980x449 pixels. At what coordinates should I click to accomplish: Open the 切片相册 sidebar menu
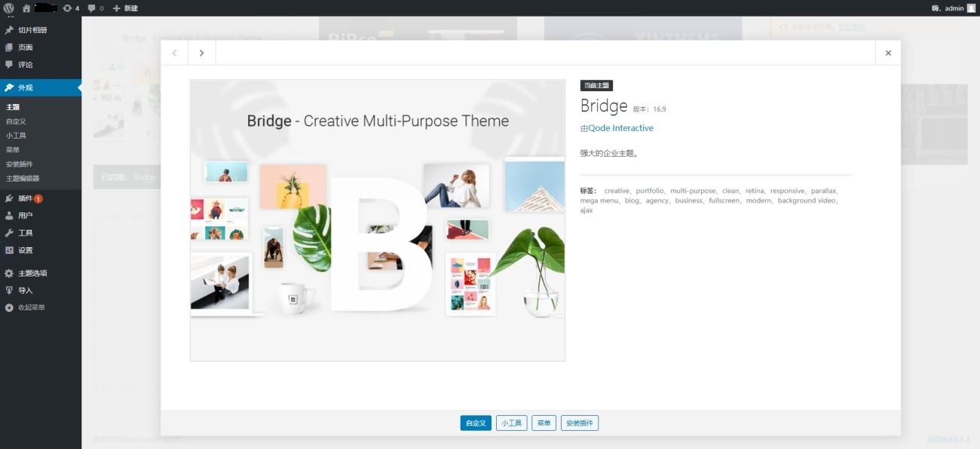[41, 30]
